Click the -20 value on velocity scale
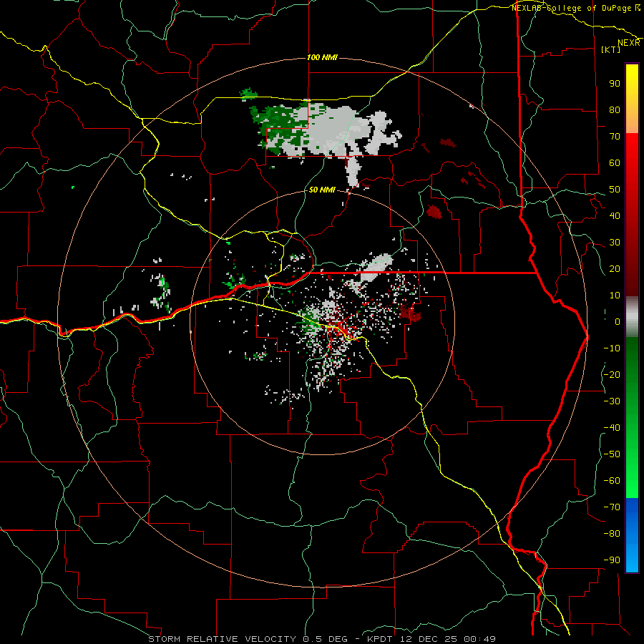Image resolution: width=644 pixels, height=644 pixels. click(x=612, y=374)
